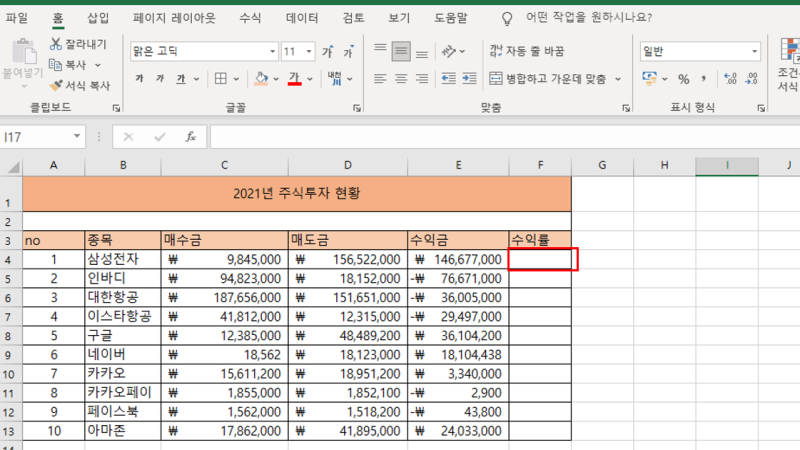The image size is (800, 450).
Task: Open the 파일 (File) tab
Action: 17,18
